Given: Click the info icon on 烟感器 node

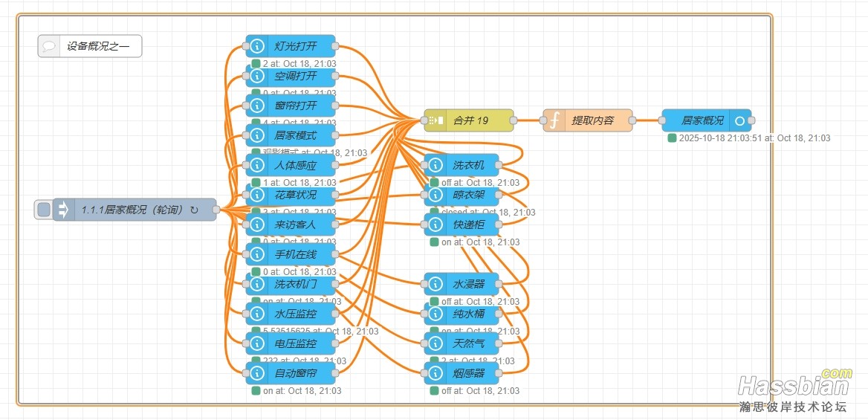Looking at the screenshot, I should pos(435,373).
